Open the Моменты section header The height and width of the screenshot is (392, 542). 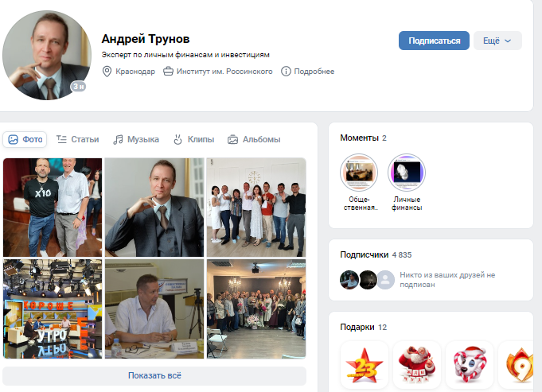[363, 138]
